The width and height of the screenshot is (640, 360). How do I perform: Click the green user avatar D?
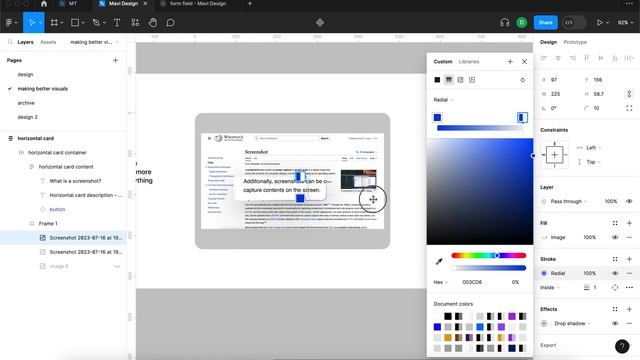(521, 22)
